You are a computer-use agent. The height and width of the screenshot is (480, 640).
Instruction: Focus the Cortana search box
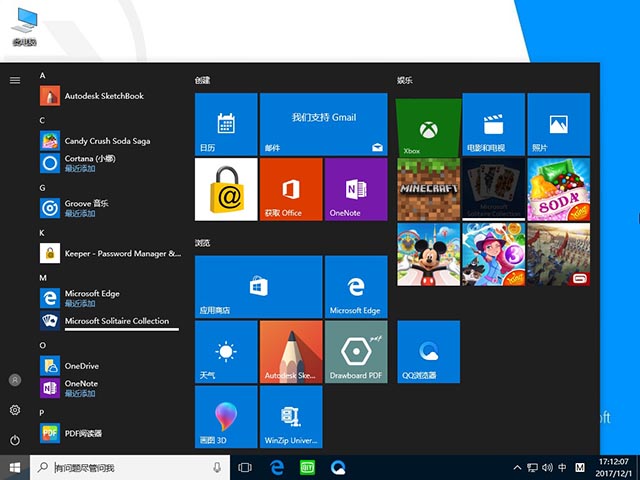tap(130, 468)
